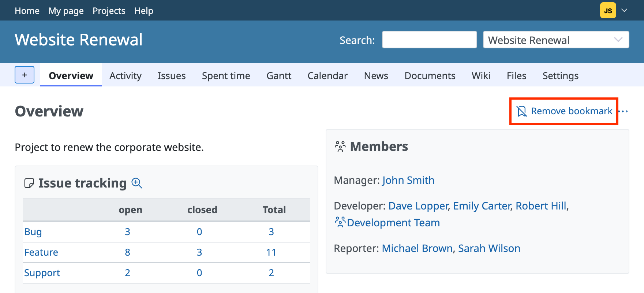The image size is (644, 293).
Task: Open the project Settings tab
Action: (561, 75)
